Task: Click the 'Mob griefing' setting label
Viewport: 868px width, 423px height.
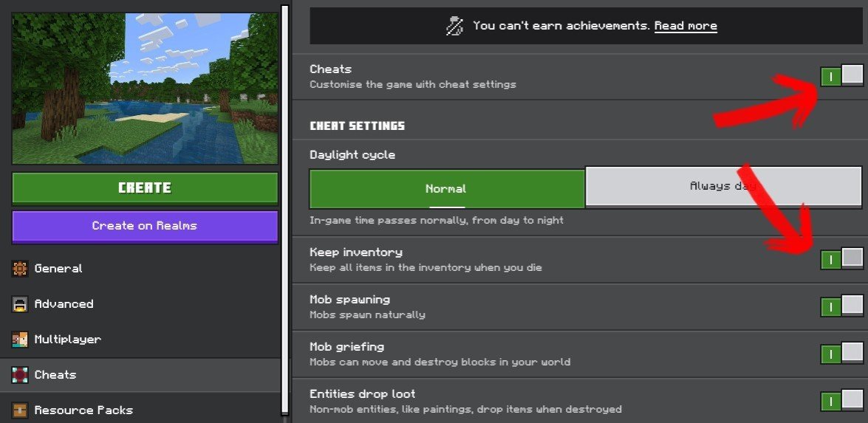Action: [346, 347]
